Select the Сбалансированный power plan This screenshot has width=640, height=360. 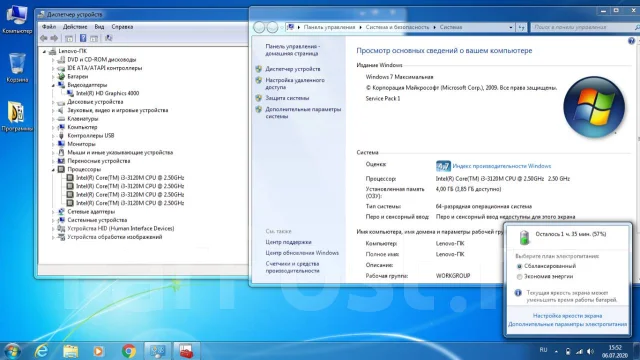520,266
